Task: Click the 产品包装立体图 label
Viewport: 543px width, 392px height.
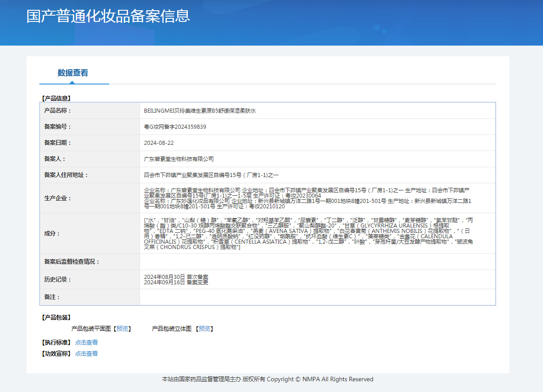Action: pyautogui.click(x=171, y=329)
